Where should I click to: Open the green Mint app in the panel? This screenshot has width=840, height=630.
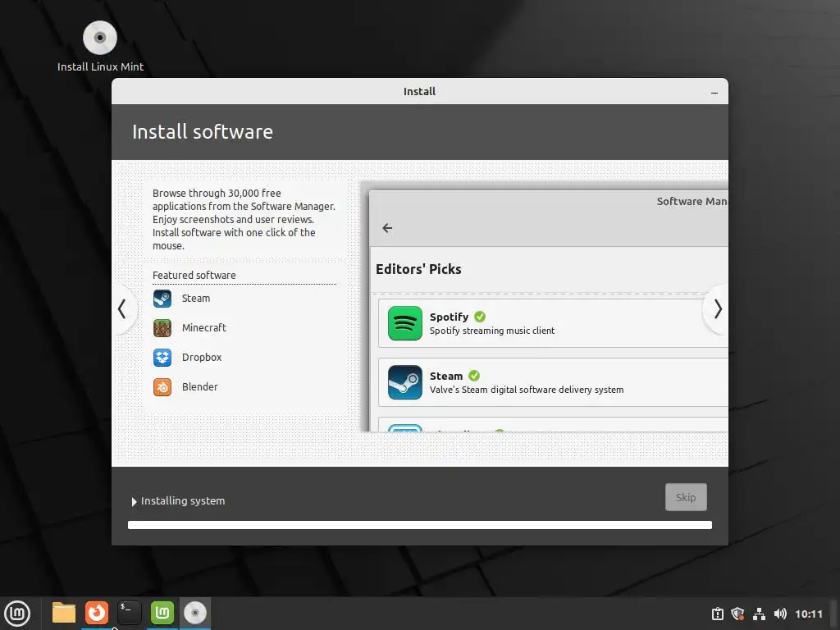point(162,613)
